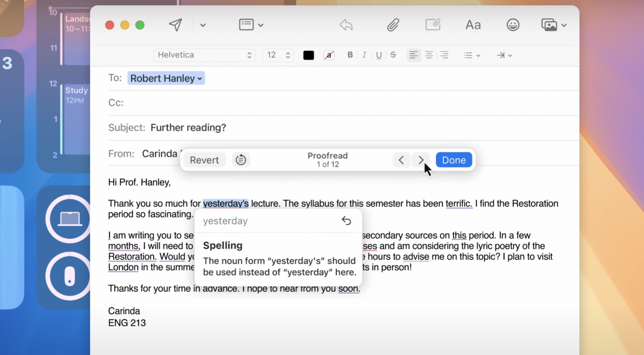Expand the photo browser chevron menu
Viewport: 644px width, 355px height.
point(564,25)
